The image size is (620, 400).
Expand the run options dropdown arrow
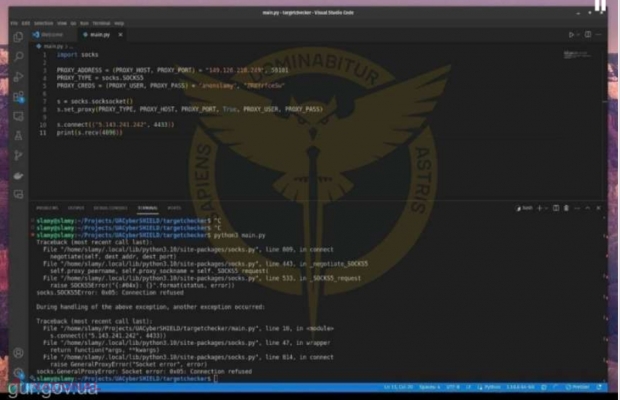click(x=578, y=35)
